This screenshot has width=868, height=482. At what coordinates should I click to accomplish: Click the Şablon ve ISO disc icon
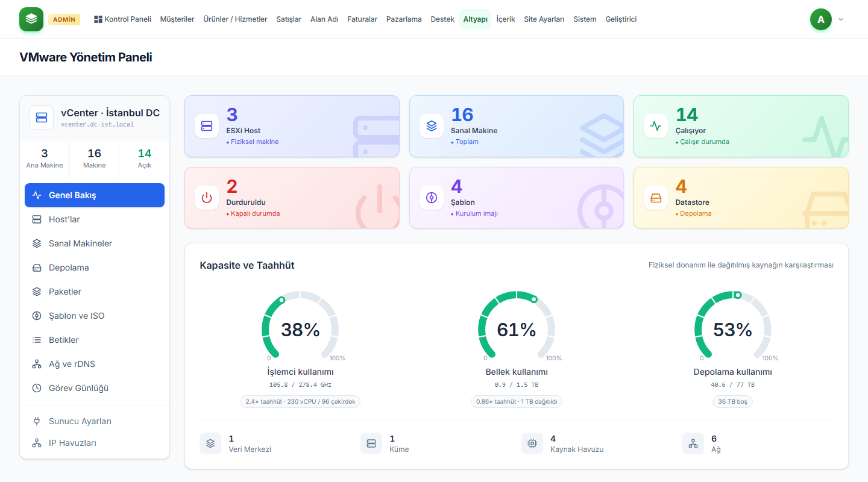pos(37,316)
